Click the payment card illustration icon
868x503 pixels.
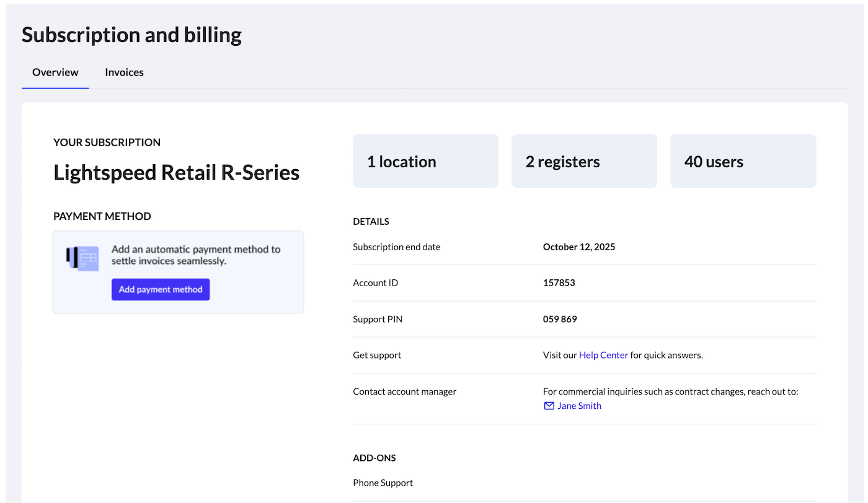tap(82, 258)
